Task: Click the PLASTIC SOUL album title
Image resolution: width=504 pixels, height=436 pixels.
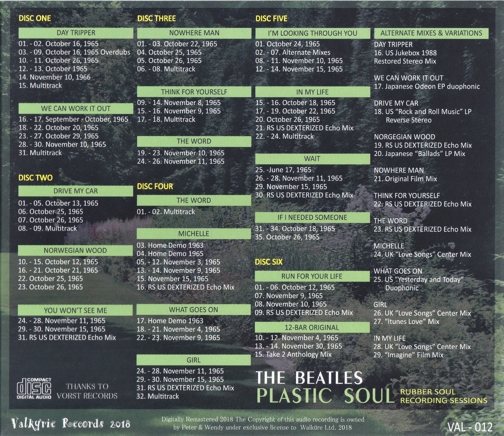Action: [325, 396]
